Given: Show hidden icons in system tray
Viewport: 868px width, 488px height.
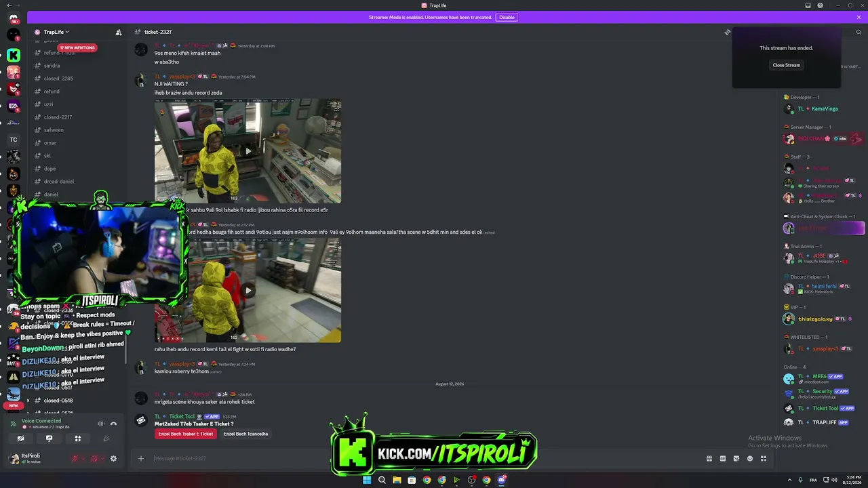Looking at the screenshot, I should point(789,480).
